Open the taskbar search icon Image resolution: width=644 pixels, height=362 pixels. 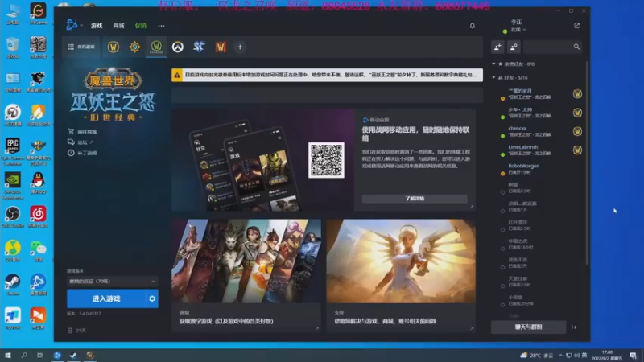tap(24, 355)
